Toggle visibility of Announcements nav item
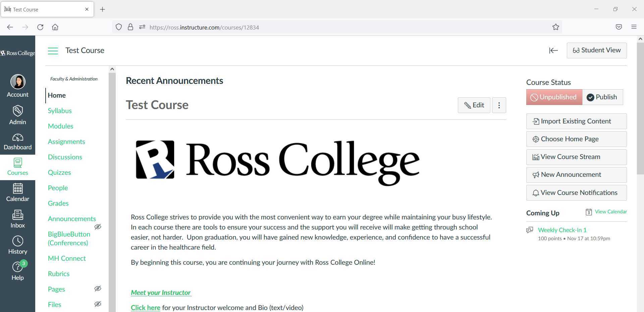 (98, 227)
